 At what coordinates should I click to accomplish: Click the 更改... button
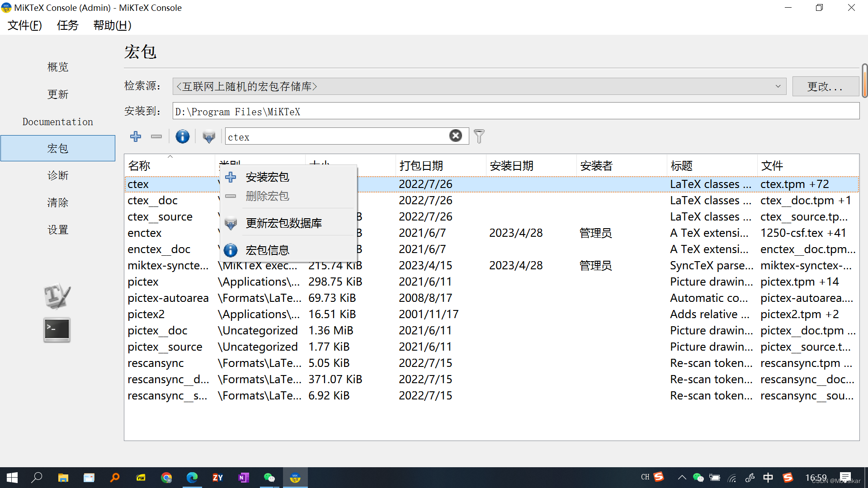(826, 86)
